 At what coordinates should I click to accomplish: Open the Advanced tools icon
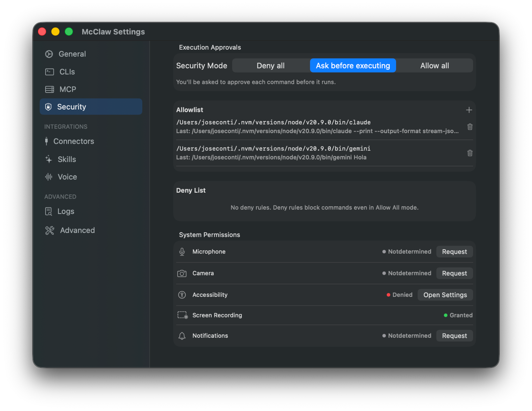(x=50, y=230)
